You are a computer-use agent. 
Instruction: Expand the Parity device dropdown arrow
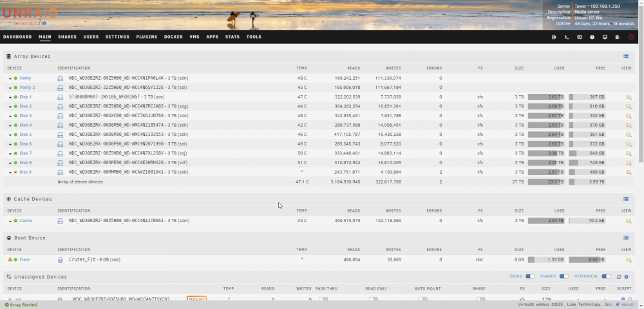coord(10,79)
